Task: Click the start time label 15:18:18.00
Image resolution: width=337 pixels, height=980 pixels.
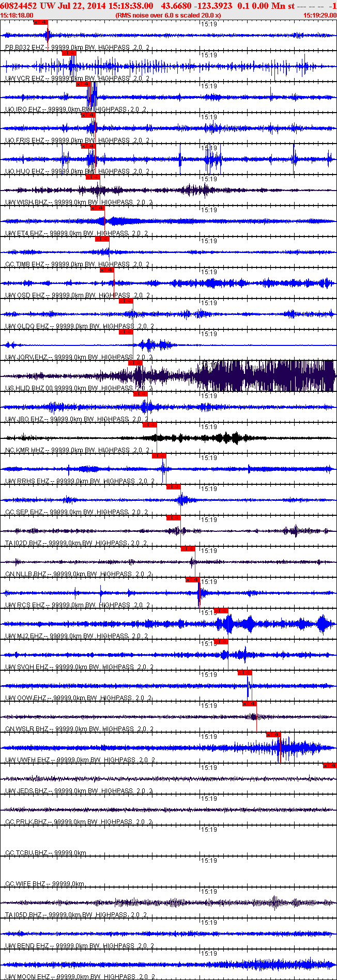Action: (17, 15)
